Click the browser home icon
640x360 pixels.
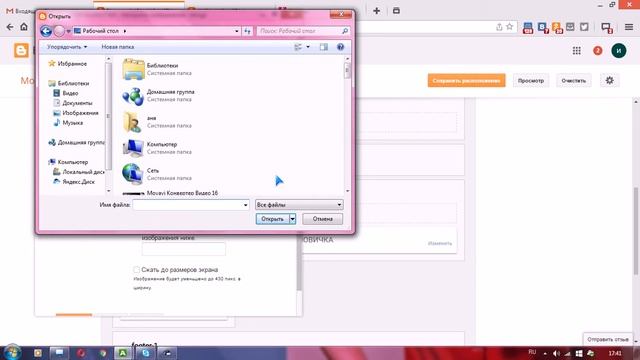point(24,27)
